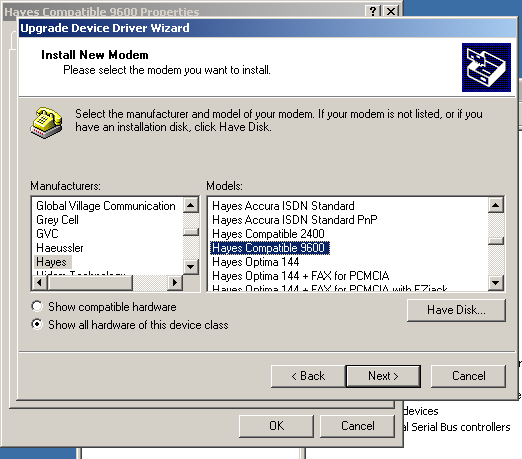The height and width of the screenshot is (459, 522).
Task: Click Cancel in the Properties window behind
Action: click(x=357, y=426)
